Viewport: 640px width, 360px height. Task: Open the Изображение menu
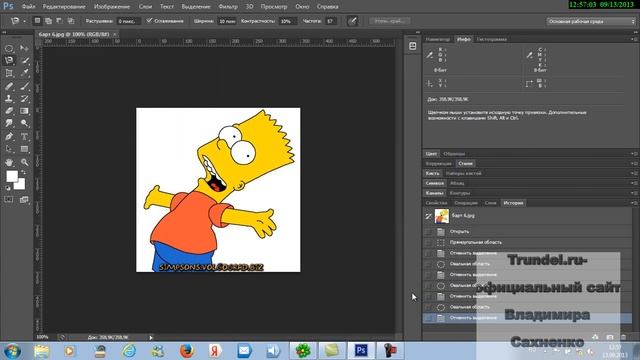112,7
